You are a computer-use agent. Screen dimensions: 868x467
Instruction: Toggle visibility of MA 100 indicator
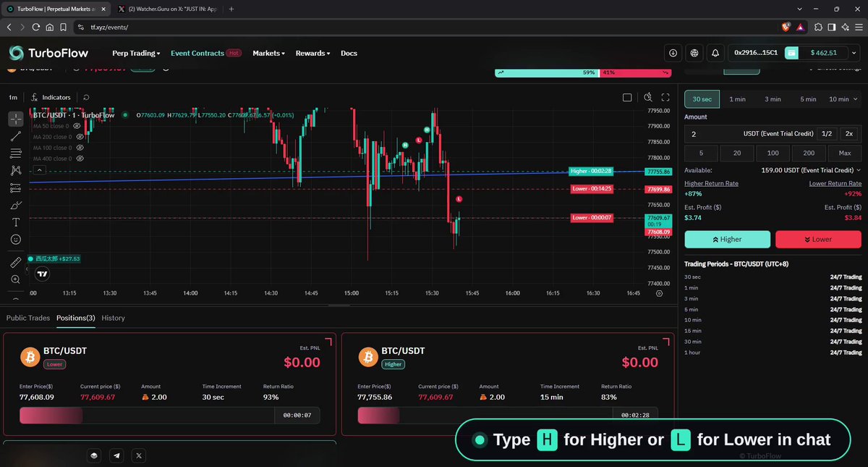click(x=79, y=148)
